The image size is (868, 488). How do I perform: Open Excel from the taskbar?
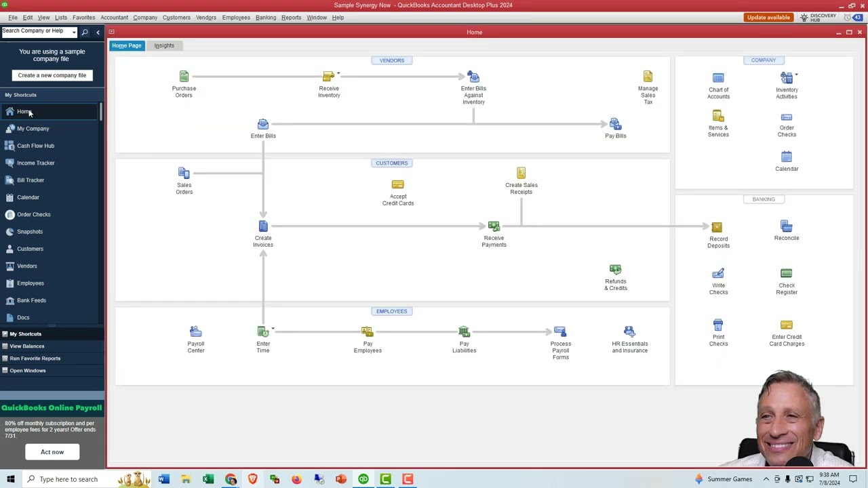[x=208, y=479]
